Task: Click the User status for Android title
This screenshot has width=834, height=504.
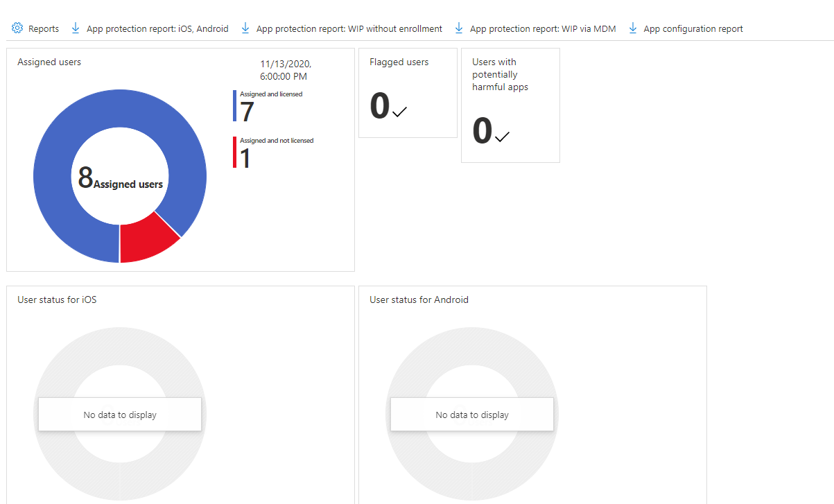Action: tap(419, 299)
